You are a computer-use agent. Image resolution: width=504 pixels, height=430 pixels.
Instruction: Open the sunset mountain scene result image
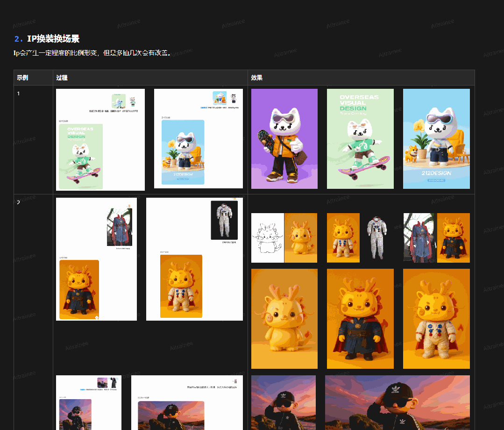pyautogui.click(x=397, y=402)
